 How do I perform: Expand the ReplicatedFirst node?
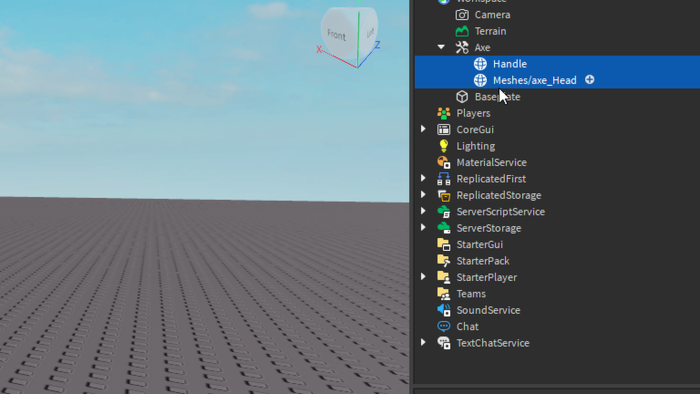pos(423,178)
